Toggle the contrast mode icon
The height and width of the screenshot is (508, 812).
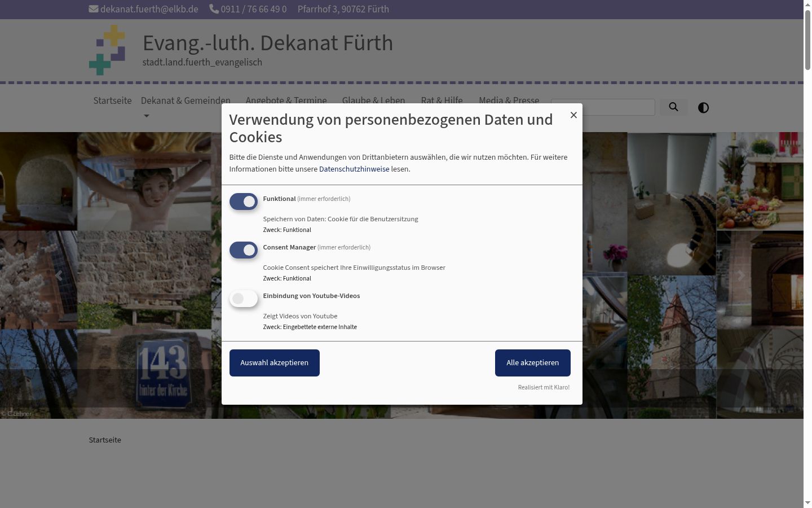pos(703,108)
